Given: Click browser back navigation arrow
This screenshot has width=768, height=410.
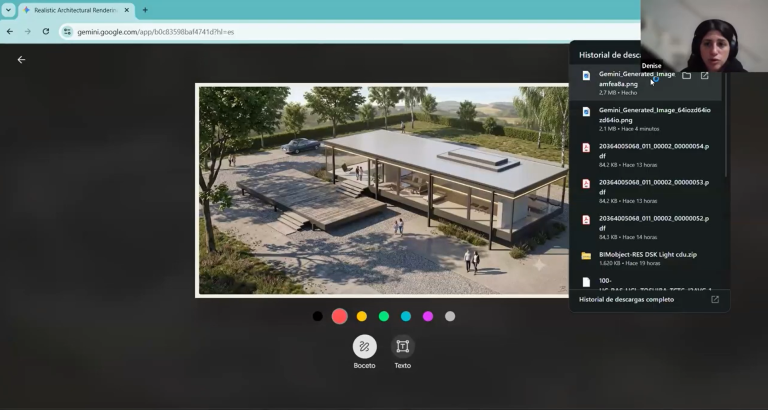Looking at the screenshot, I should [10, 31].
